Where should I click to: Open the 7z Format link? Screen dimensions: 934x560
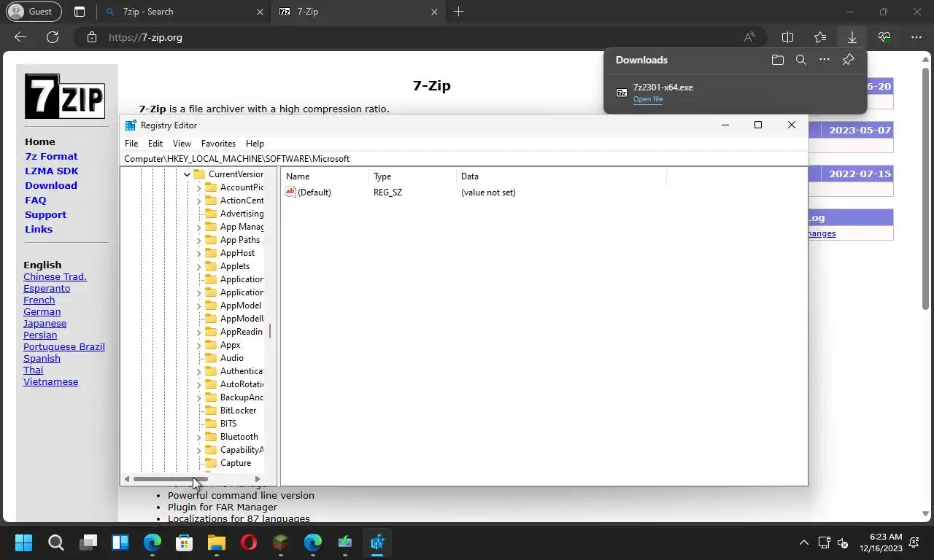click(x=51, y=156)
